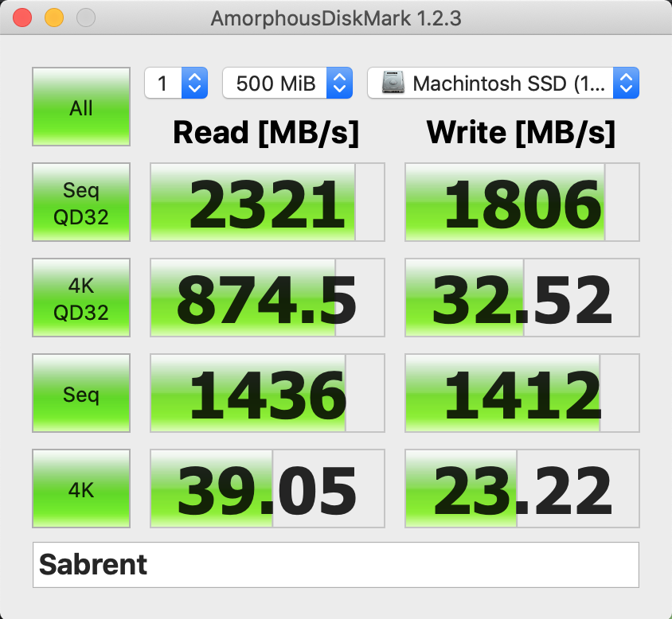Click the 4K QD32 write result 32.52
The width and height of the screenshot is (672, 619).
coord(522,298)
